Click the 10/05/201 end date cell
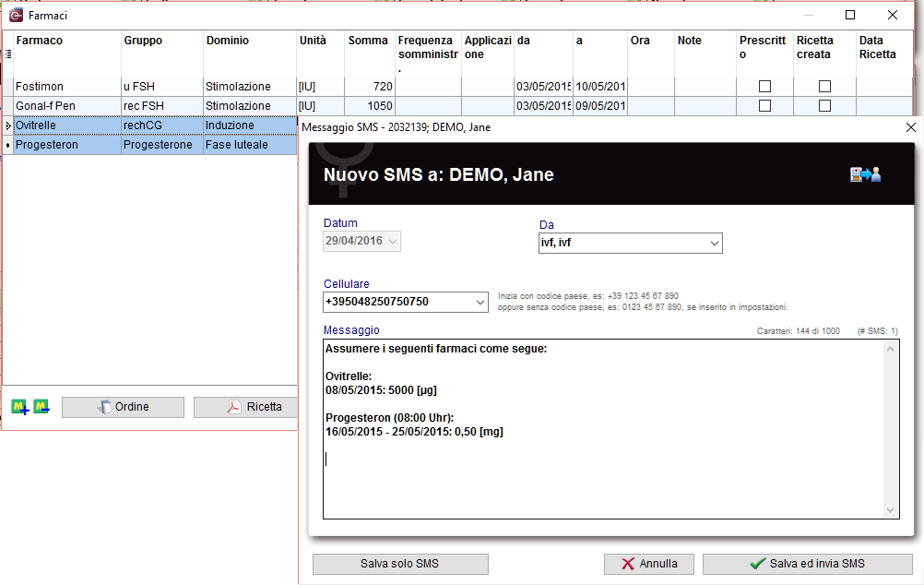The width and height of the screenshot is (924, 585). pyautogui.click(x=600, y=86)
